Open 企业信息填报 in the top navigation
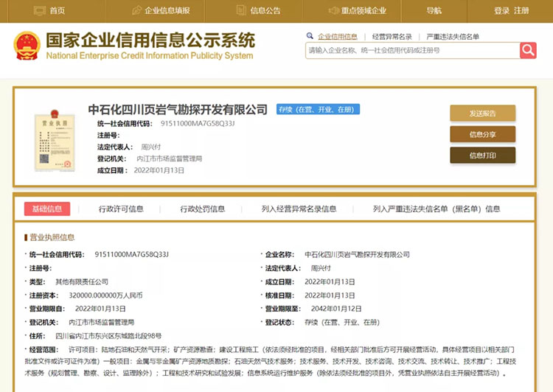Viewport: 553px width, 392px height. 167,10
